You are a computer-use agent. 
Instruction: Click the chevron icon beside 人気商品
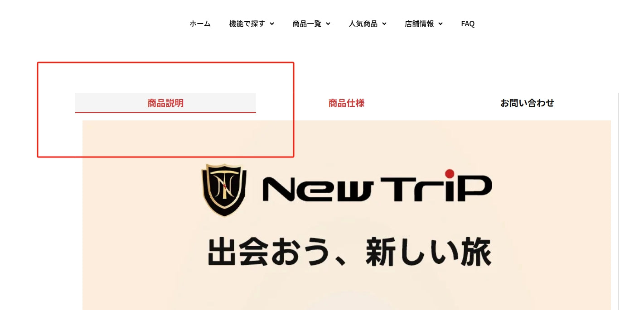pyautogui.click(x=384, y=24)
